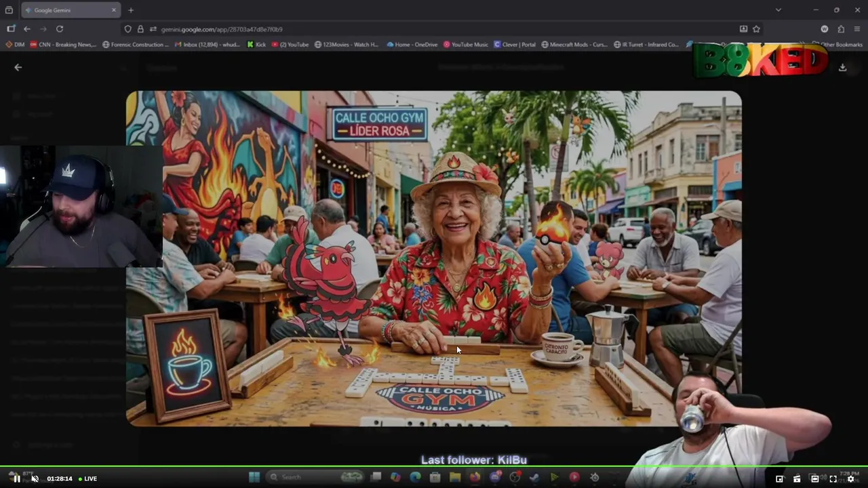Close the Google Gemini tab
Screen dimensions: 868x488
[x=114, y=10]
